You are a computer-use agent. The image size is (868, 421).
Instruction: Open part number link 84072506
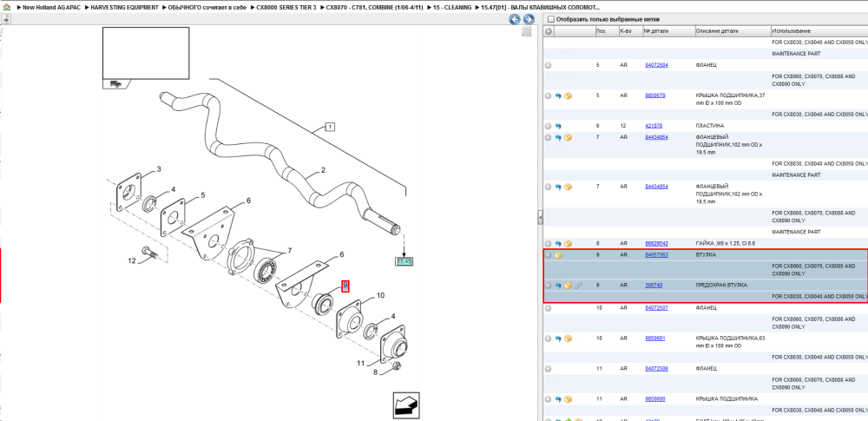(656, 368)
